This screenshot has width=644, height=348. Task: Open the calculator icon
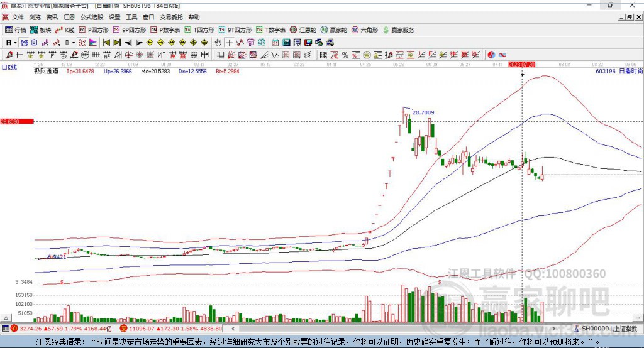coord(286,43)
